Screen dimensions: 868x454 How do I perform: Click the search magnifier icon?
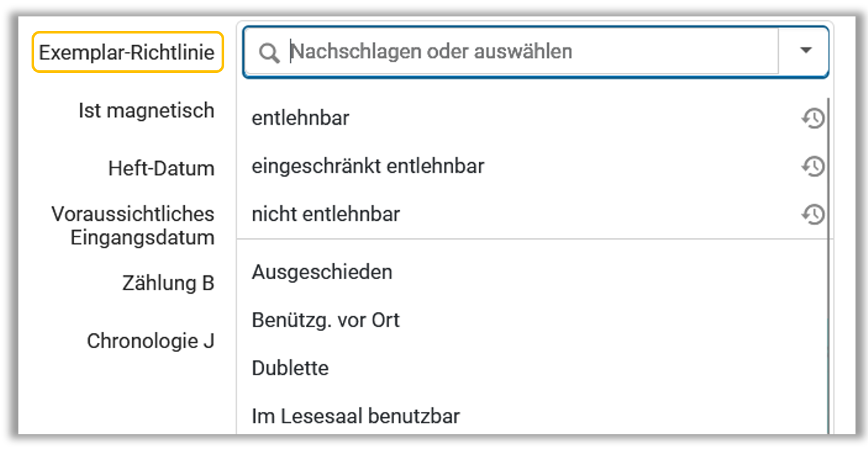269,53
